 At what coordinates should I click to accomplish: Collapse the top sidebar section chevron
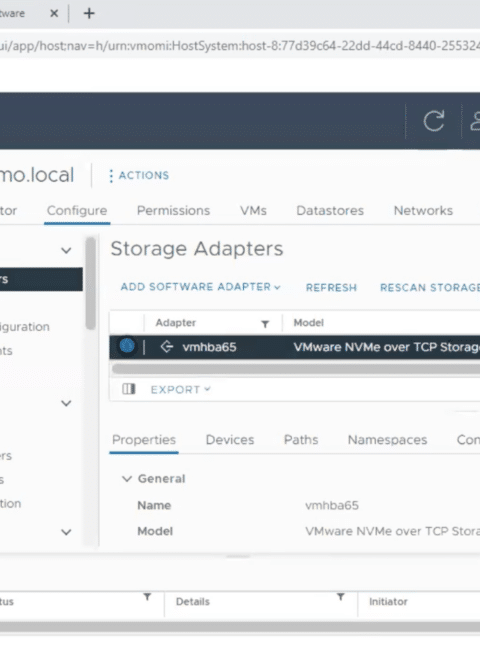(x=66, y=250)
